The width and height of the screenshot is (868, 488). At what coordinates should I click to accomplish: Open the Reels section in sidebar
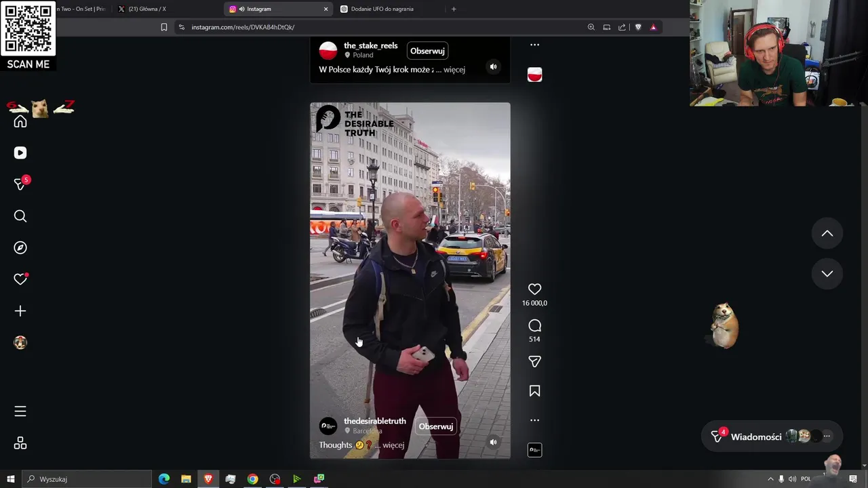pyautogui.click(x=20, y=152)
